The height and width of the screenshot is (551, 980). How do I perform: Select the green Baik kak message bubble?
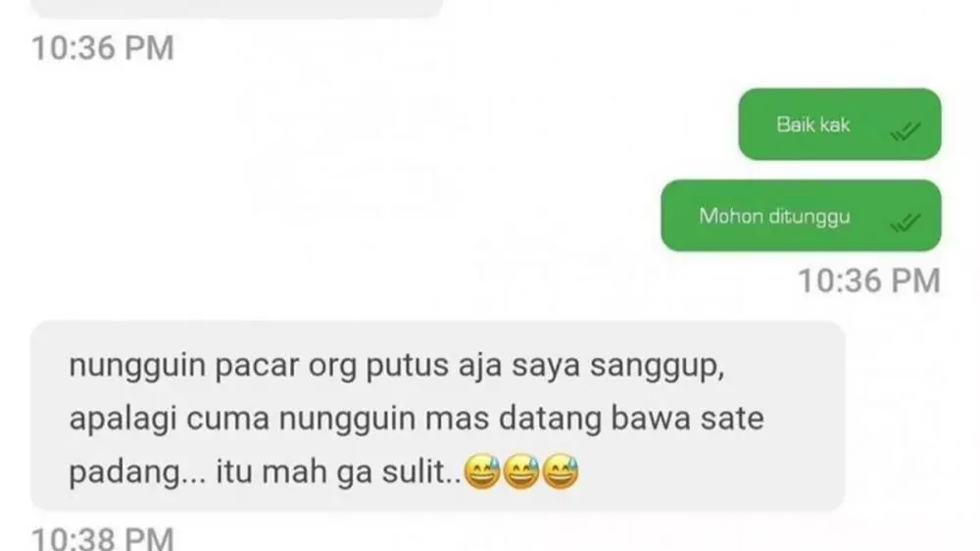tap(840, 124)
